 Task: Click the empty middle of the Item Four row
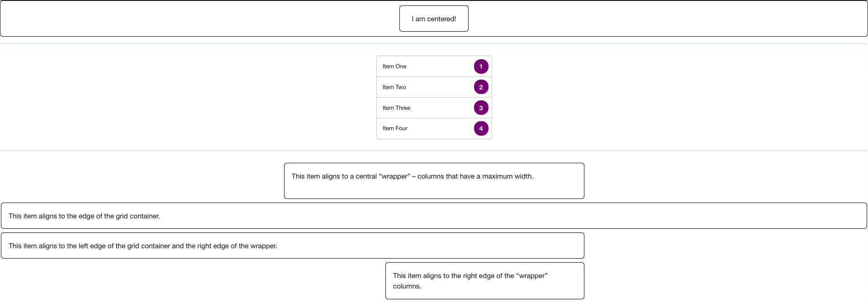point(439,128)
